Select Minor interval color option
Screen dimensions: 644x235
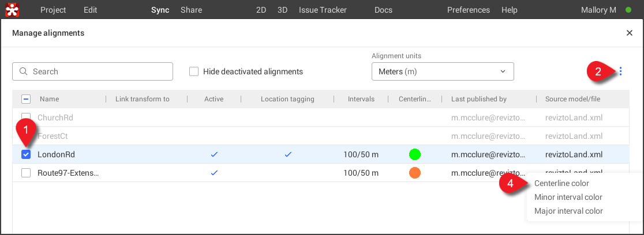(x=568, y=197)
